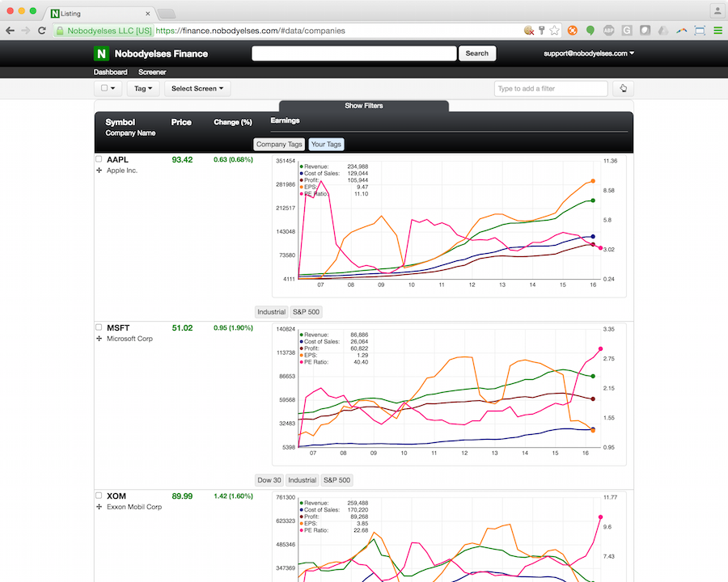
Task: Reload the page with the refresh icon
Action: point(41,30)
